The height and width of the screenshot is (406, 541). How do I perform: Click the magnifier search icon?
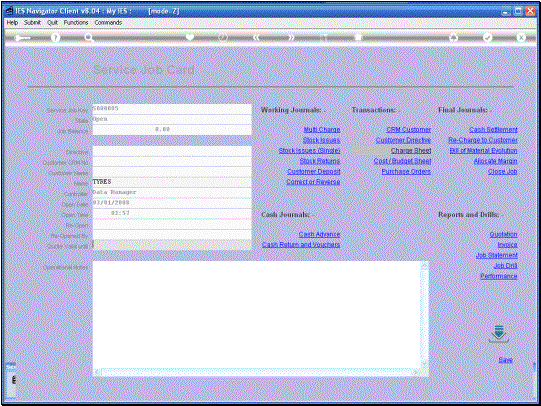click(89, 38)
